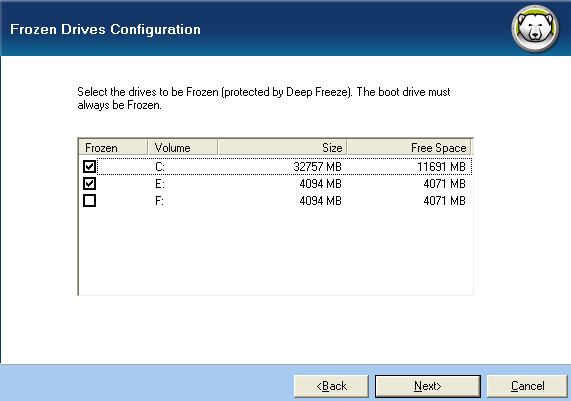Sort by the Size column header

coord(282,148)
